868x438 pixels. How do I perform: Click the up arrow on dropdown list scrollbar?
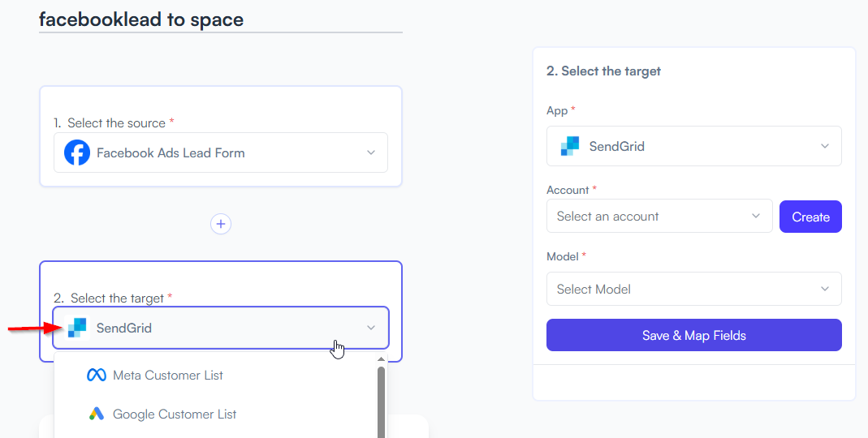click(381, 359)
